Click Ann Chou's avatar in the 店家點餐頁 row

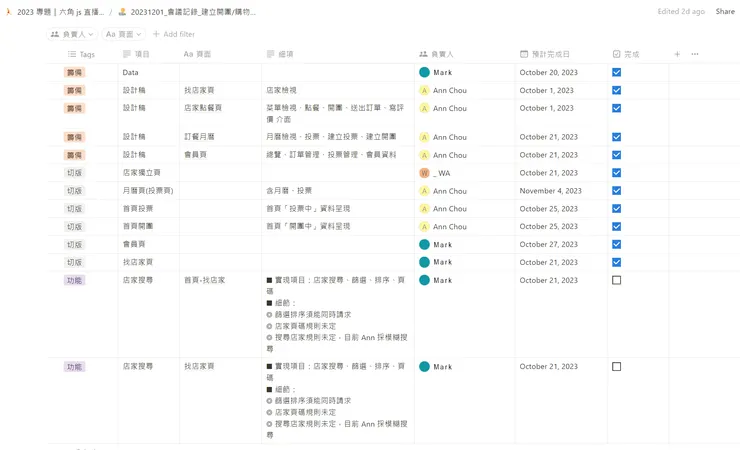pyautogui.click(x=424, y=108)
